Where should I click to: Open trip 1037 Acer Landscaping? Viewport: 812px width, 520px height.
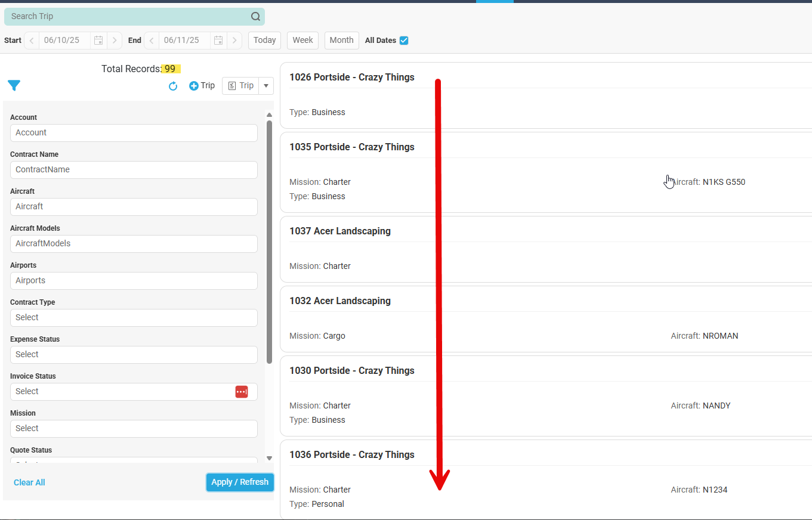pos(340,231)
